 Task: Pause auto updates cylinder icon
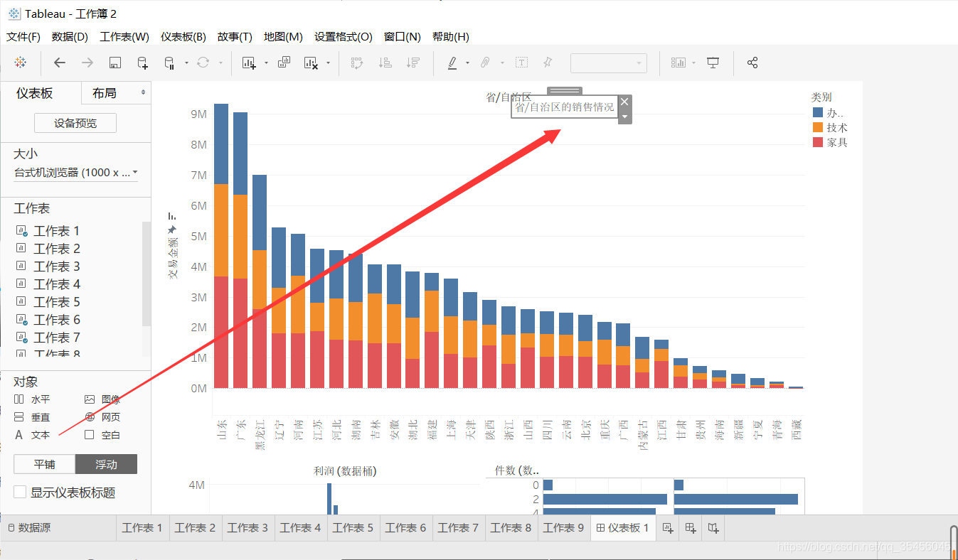[169, 63]
